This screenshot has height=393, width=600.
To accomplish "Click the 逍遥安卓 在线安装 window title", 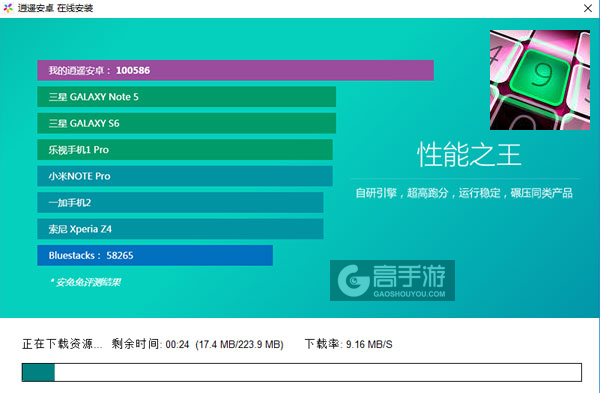I will click(x=55, y=8).
